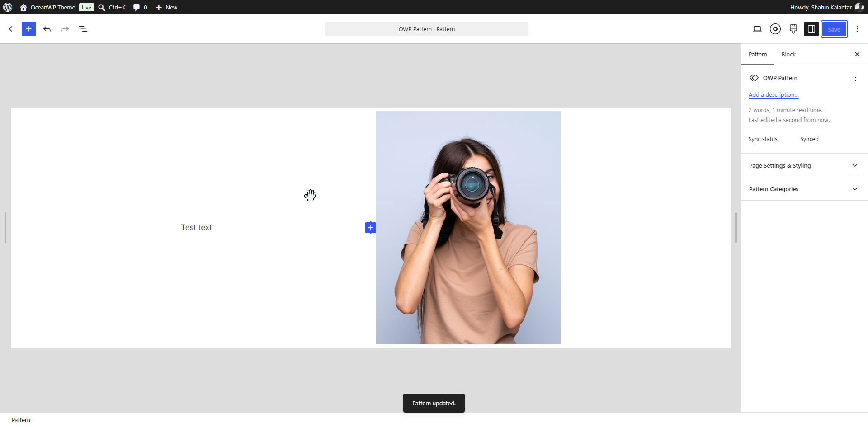Image resolution: width=868 pixels, height=427 pixels.
Task: Expand the Pattern Categories panel
Action: (804, 189)
